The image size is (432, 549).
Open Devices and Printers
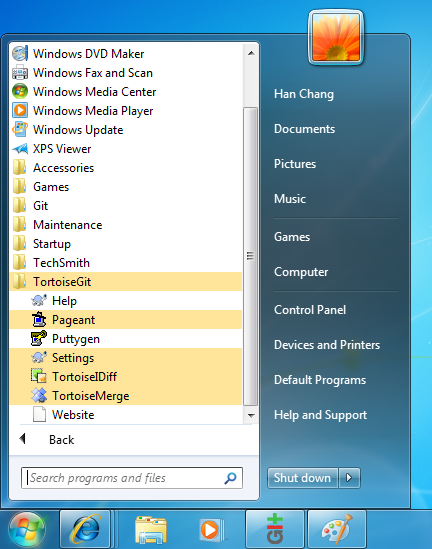coord(327,345)
